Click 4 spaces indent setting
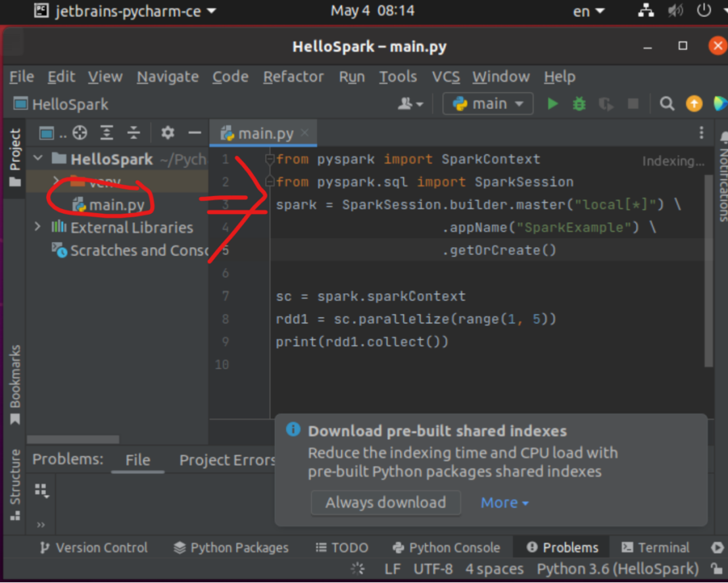The image size is (728, 583). click(x=494, y=569)
